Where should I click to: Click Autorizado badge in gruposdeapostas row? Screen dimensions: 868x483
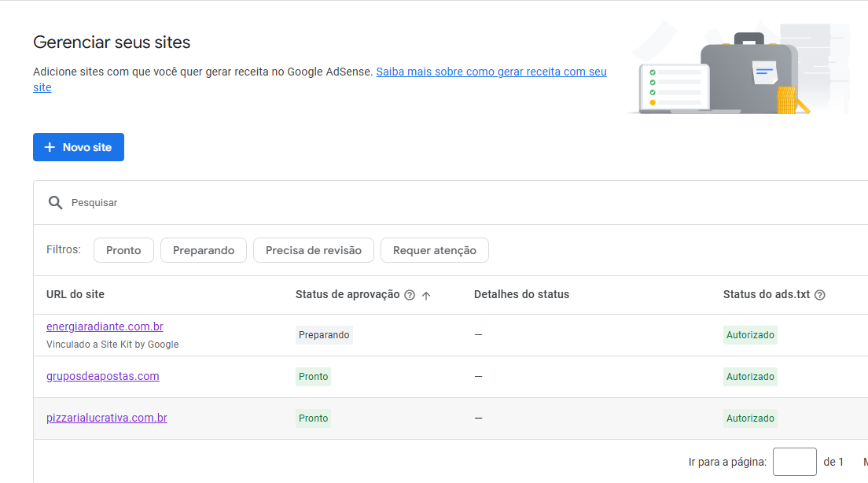coord(750,377)
